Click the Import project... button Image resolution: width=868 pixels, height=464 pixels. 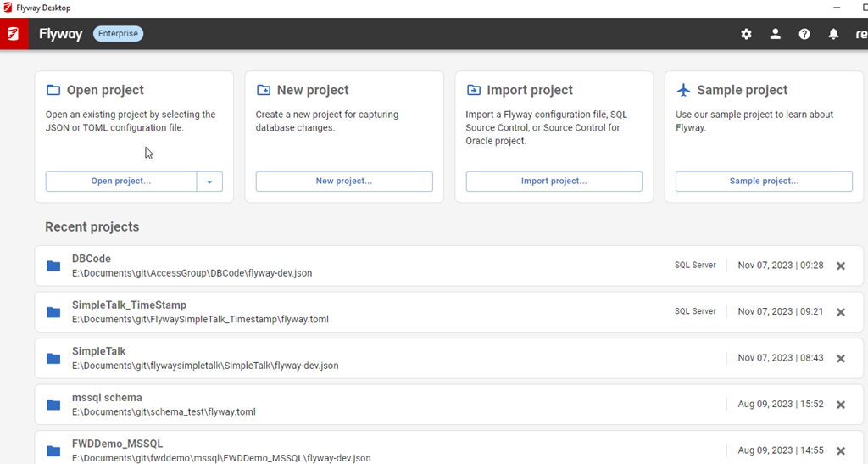(x=554, y=182)
